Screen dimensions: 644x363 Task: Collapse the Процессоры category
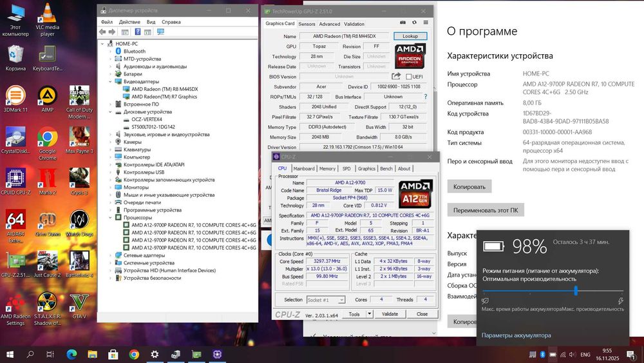click(111, 217)
